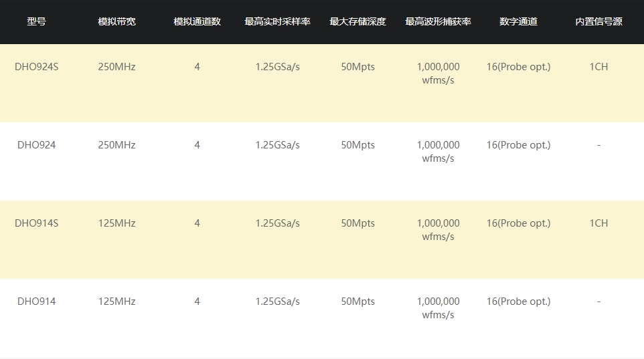
Task: Click channel count 4 in DHO924 row
Action: (197, 145)
